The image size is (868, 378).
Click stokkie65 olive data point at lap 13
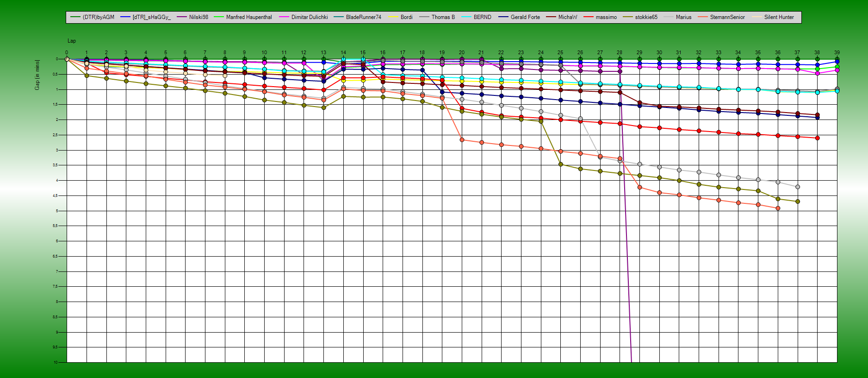click(x=323, y=107)
